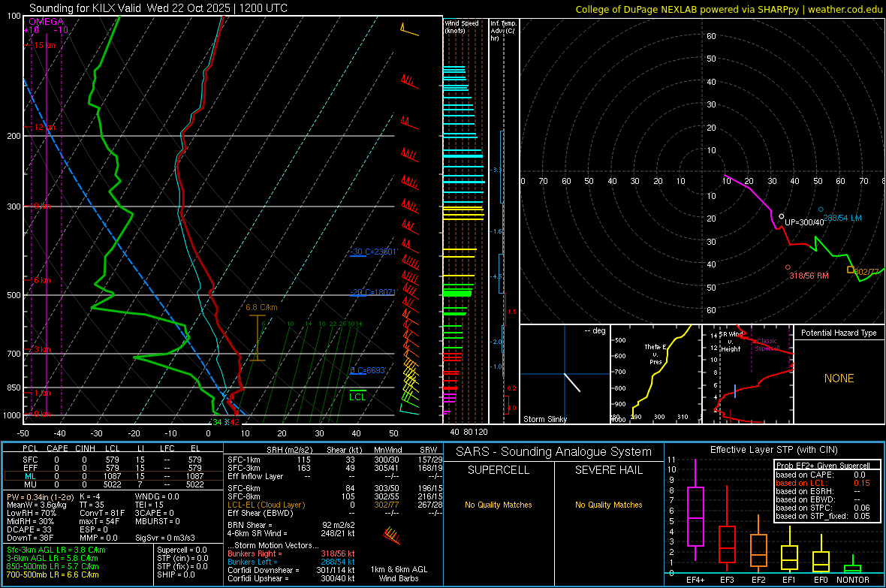Click the Eff Shear (EBWD) row
Viewport: 886px width, 588px height.
tap(335, 513)
